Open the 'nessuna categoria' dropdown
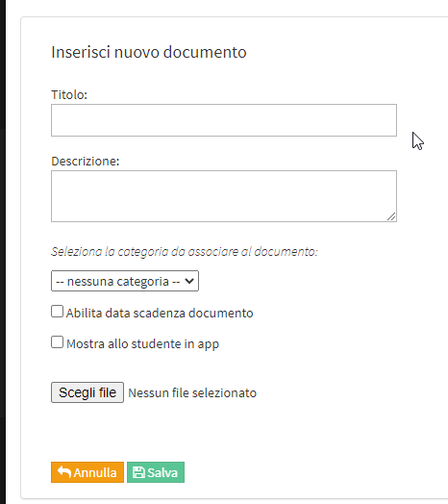This screenshot has width=448, height=504. [x=125, y=281]
